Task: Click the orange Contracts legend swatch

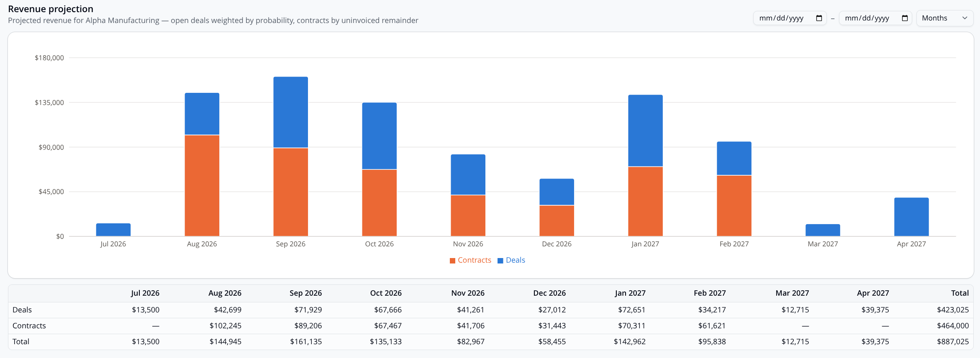Action: tap(452, 261)
